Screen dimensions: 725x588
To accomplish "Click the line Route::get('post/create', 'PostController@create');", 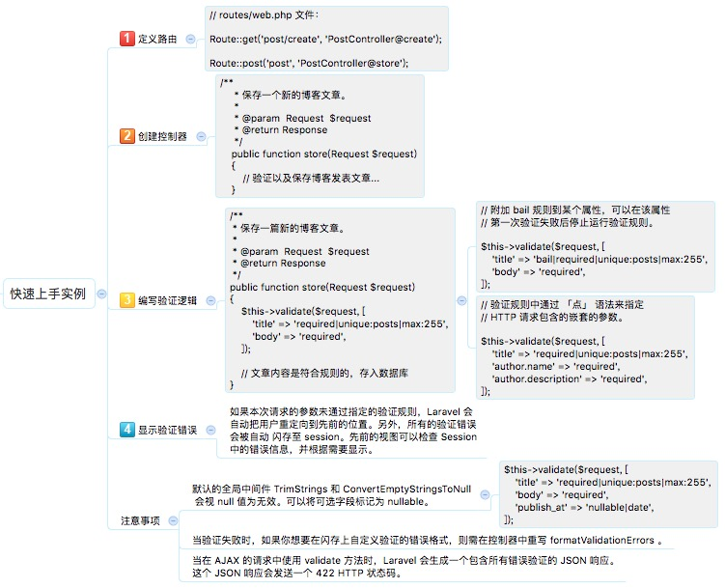I will pos(325,40).
